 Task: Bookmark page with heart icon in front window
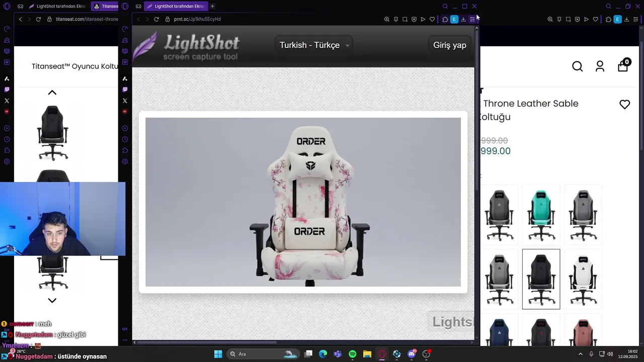[x=432, y=19]
